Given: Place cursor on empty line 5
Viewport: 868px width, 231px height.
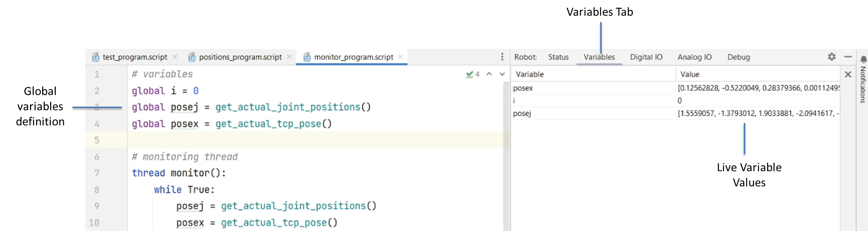Looking at the screenshot, I should 304,140.
